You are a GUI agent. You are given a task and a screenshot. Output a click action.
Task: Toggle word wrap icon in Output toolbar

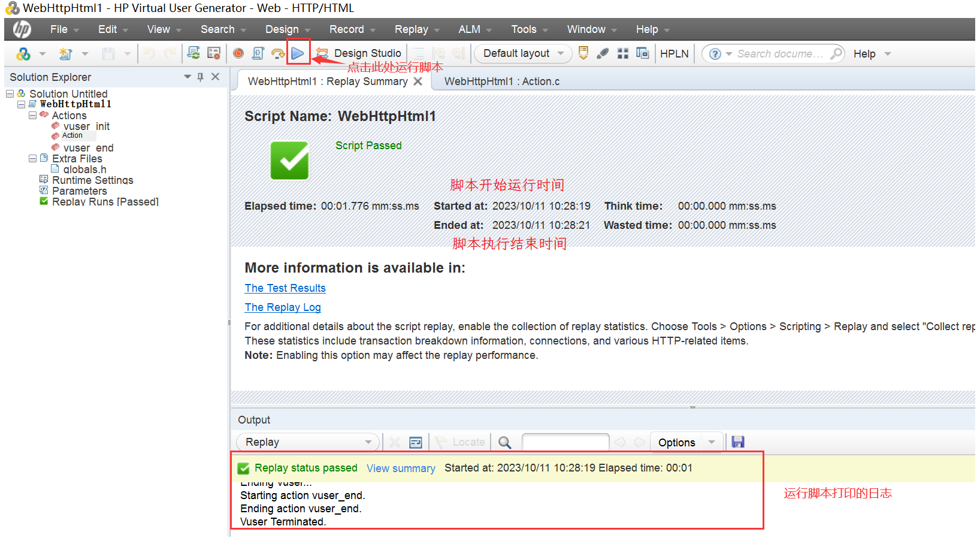[415, 442]
